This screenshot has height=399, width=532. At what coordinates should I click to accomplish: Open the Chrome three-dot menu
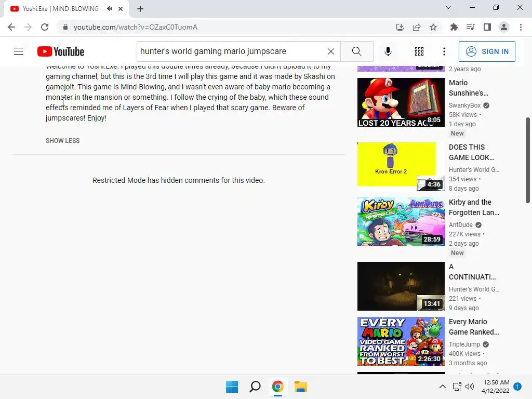click(521, 27)
